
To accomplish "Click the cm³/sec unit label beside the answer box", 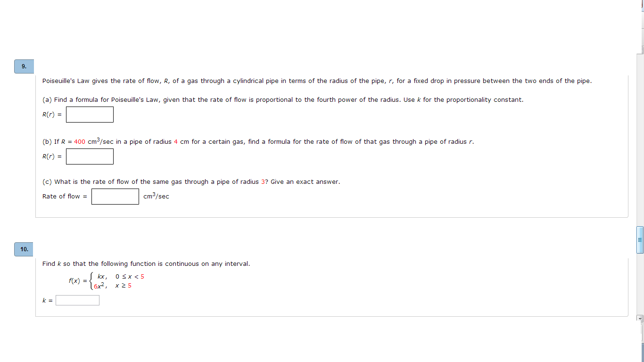I will [x=156, y=197].
